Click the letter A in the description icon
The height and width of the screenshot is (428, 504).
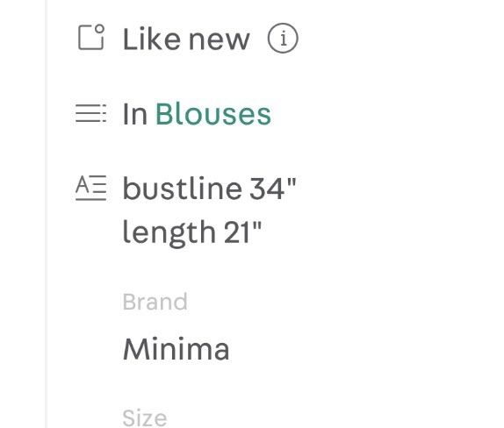pos(83,185)
